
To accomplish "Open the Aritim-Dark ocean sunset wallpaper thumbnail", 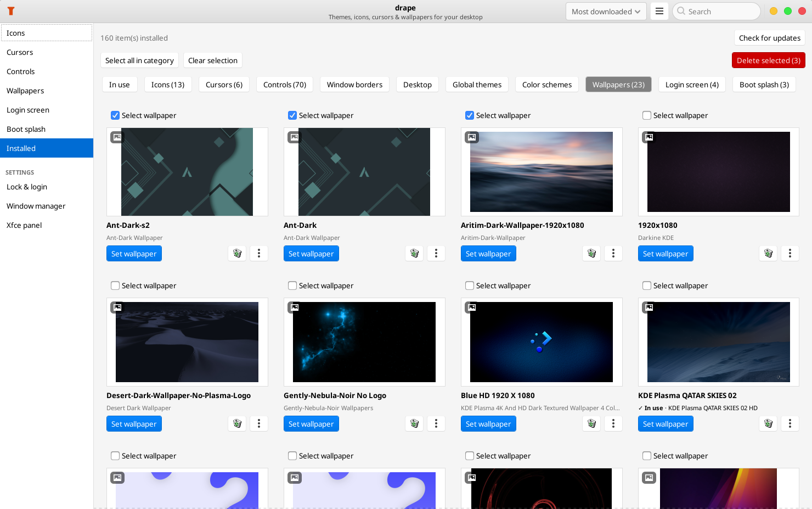I will point(542,172).
